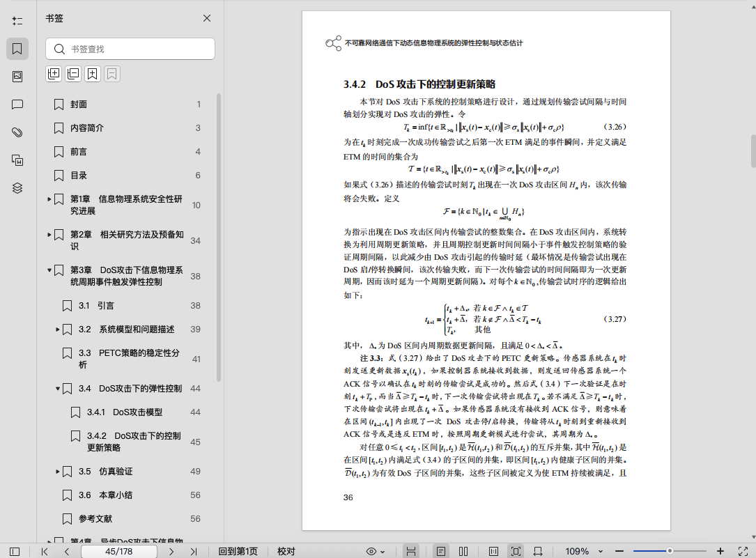Screen dimensions: 756x558
Task: Collapse all bookmarks button
Action: coord(73,74)
